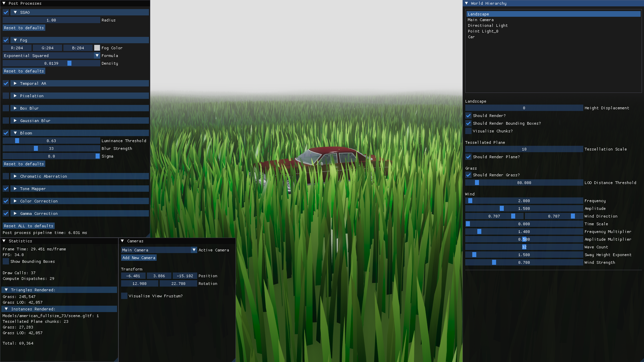Expand the Chromatic Aberration section
644x362 pixels.
click(x=15, y=176)
